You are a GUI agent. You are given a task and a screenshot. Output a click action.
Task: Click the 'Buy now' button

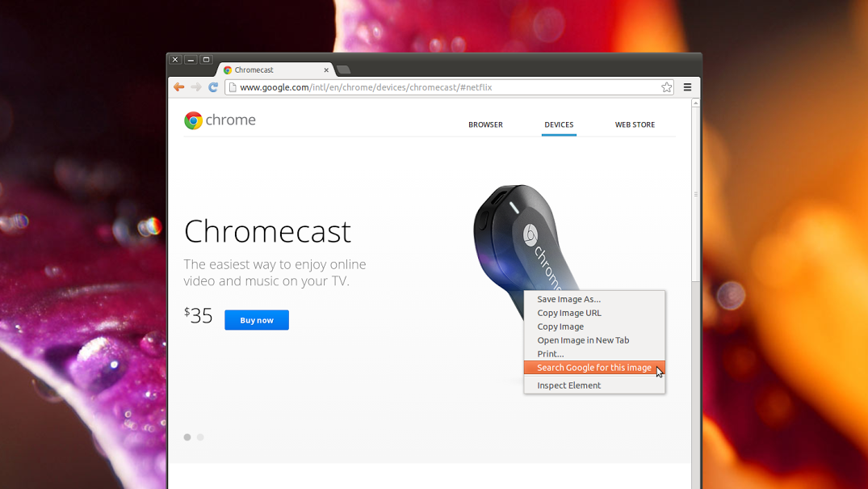pyautogui.click(x=256, y=320)
